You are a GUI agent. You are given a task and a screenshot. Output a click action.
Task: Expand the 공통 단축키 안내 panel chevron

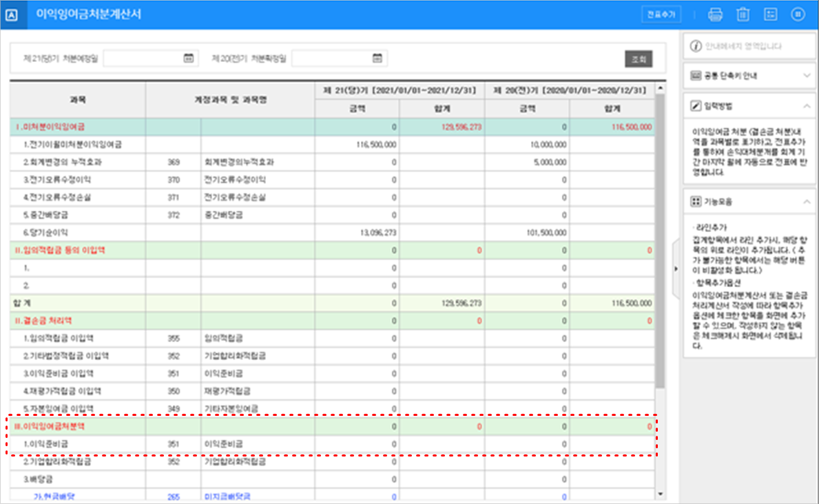coord(807,76)
